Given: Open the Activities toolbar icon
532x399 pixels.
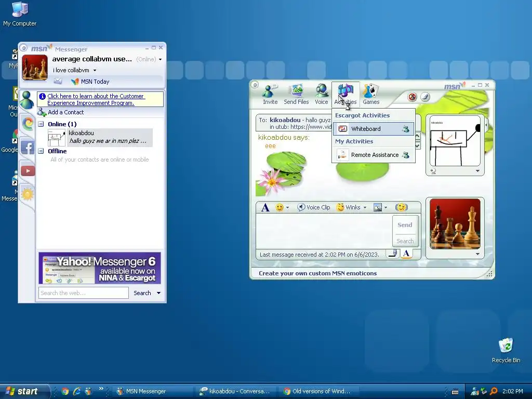Looking at the screenshot, I should coord(345,95).
